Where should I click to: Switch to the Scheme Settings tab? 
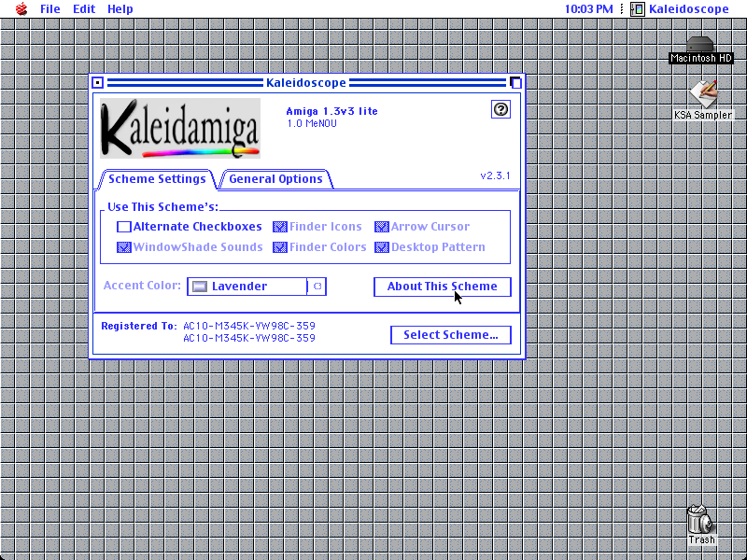(157, 179)
